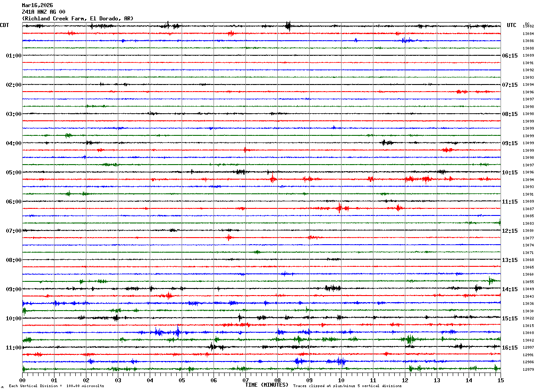Click the bottom axis minute tick 15
The height and width of the screenshot is (392, 536).
tap(500, 380)
